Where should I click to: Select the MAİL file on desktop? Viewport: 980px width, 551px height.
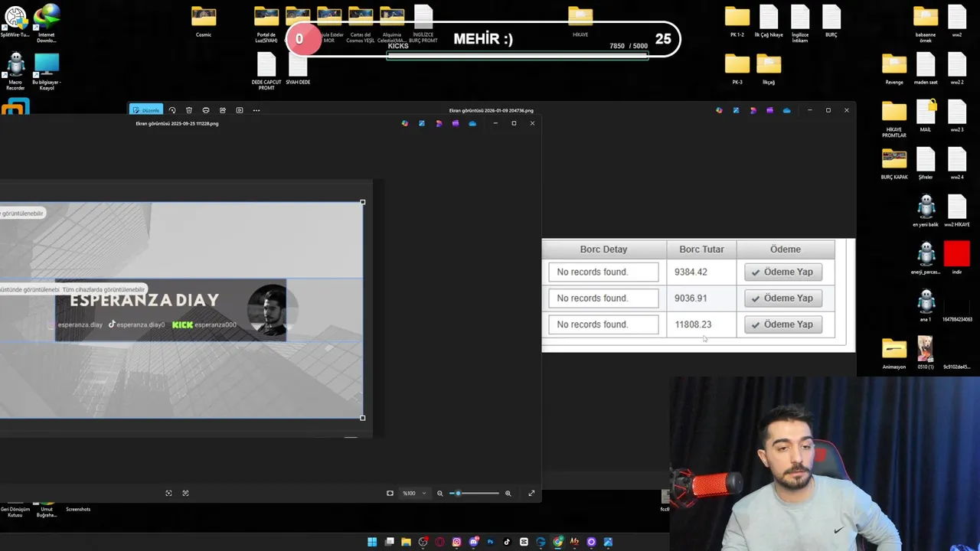click(x=926, y=116)
